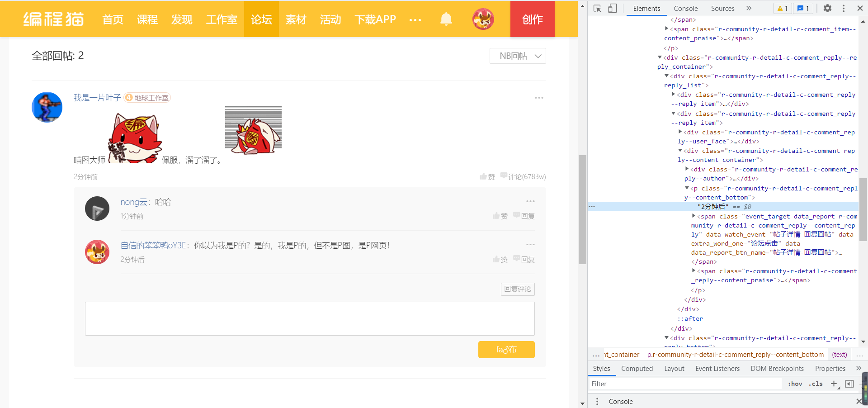Click nong云's gray avatar

click(97, 209)
